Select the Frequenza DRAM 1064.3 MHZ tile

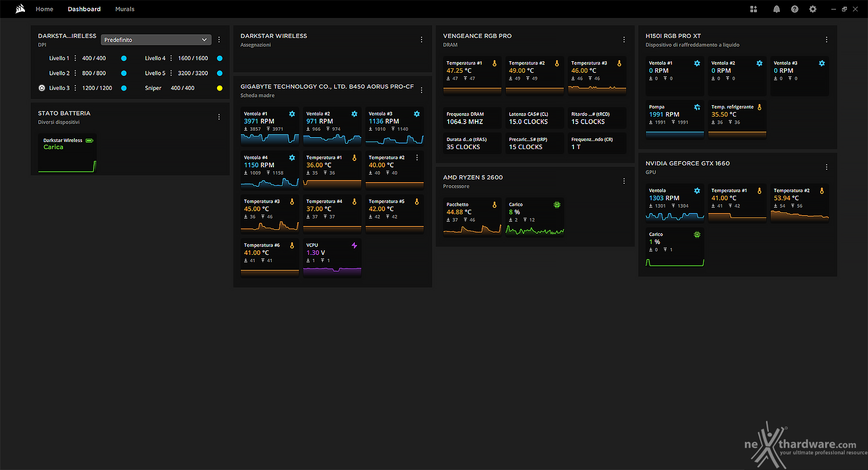point(472,118)
